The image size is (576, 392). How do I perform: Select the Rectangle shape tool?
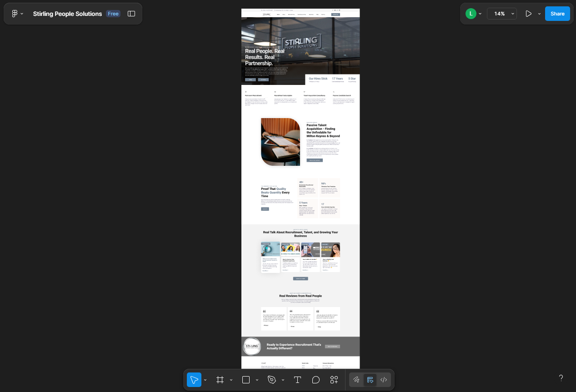point(246,380)
